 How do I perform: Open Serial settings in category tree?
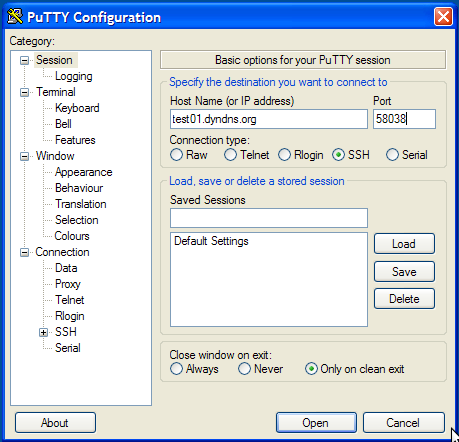tap(68, 348)
